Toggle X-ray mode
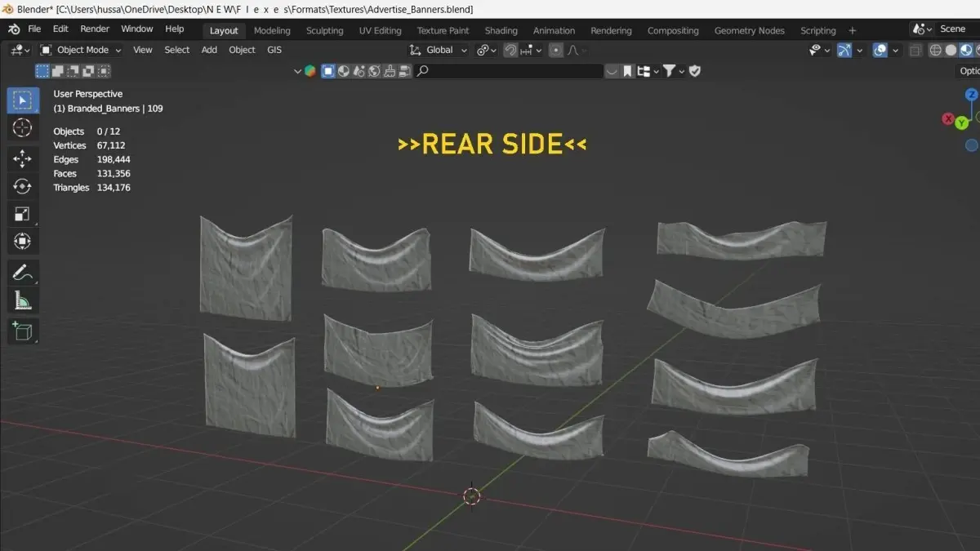980x551 pixels. (915, 50)
